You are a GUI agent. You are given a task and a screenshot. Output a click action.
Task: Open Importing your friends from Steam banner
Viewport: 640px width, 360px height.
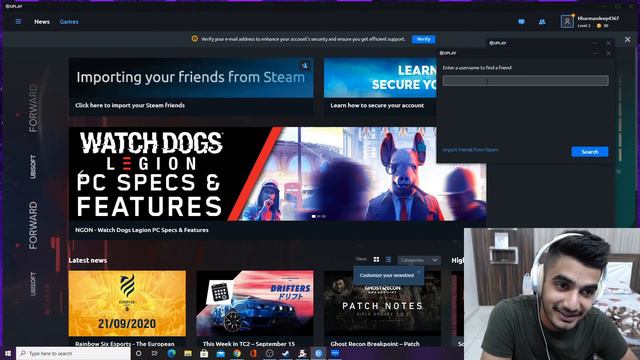tap(191, 78)
